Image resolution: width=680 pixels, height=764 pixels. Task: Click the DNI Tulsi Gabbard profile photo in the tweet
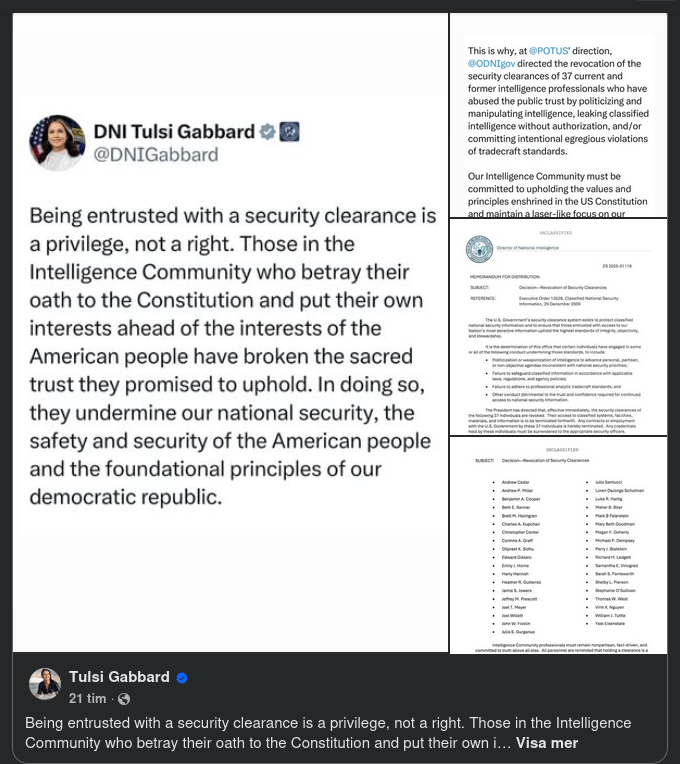click(58, 142)
